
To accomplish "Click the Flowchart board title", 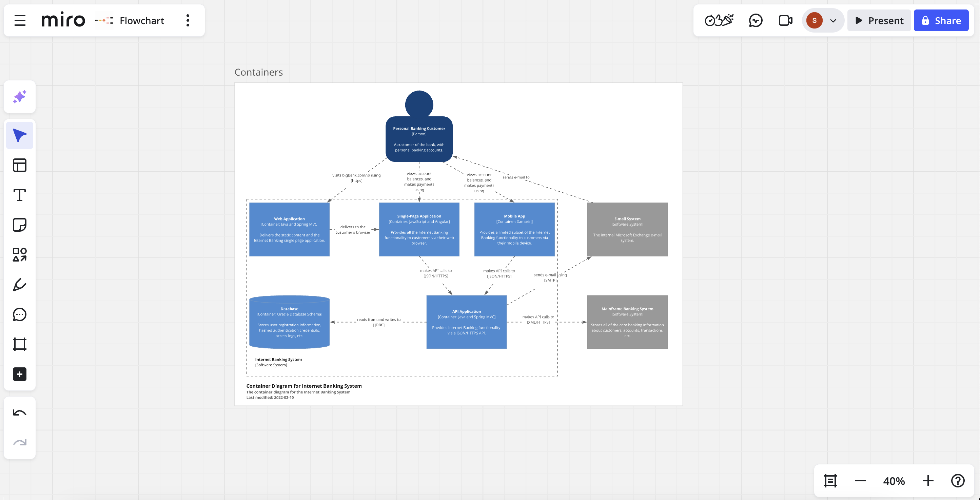I will pos(142,21).
